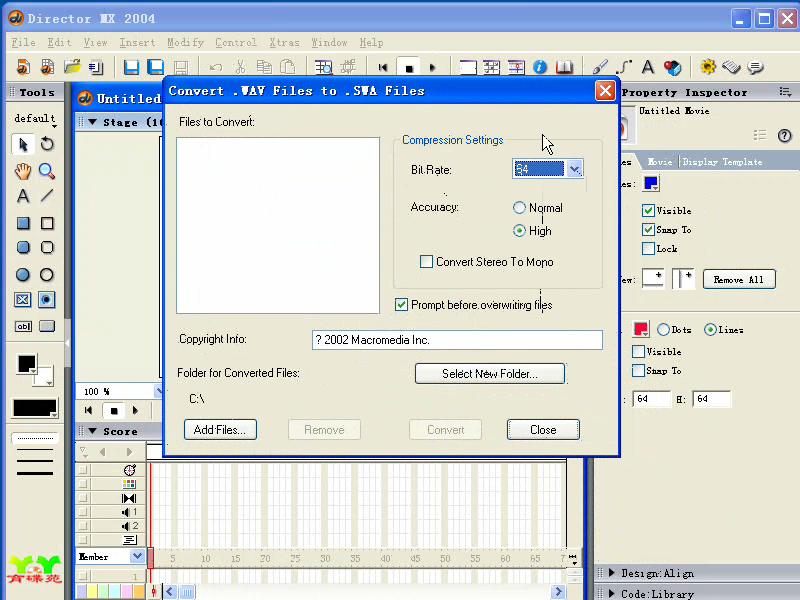Click the Copyright Info text field
This screenshot has width=800, height=600.
tap(457, 340)
